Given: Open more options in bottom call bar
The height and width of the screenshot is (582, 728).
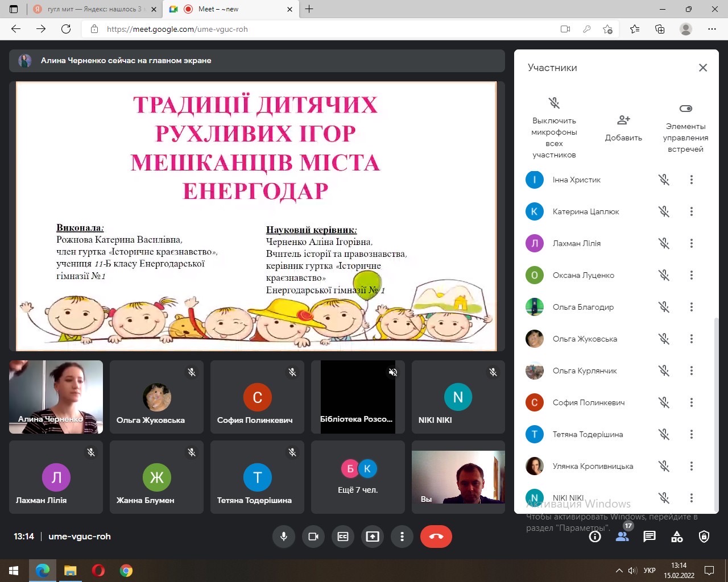Looking at the screenshot, I should point(402,537).
